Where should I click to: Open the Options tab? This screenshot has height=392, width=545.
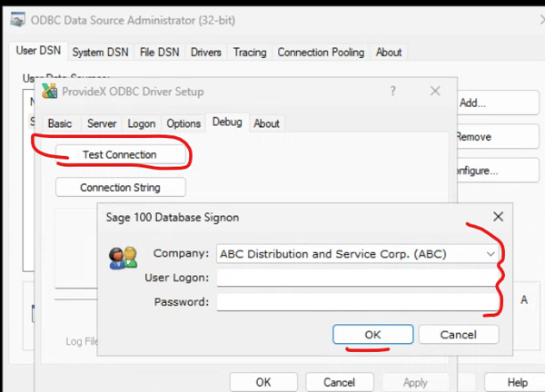(183, 123)
